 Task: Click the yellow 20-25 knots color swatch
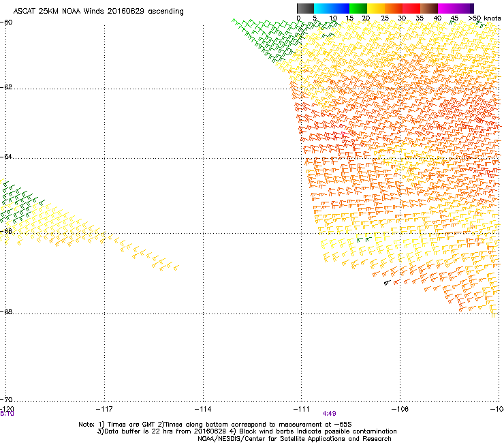tap(376, 8)
